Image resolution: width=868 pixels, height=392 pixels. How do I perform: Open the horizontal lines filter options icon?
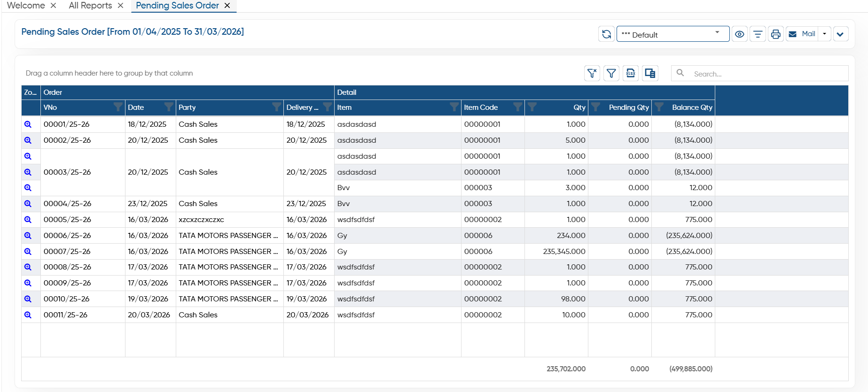[758, 34]
